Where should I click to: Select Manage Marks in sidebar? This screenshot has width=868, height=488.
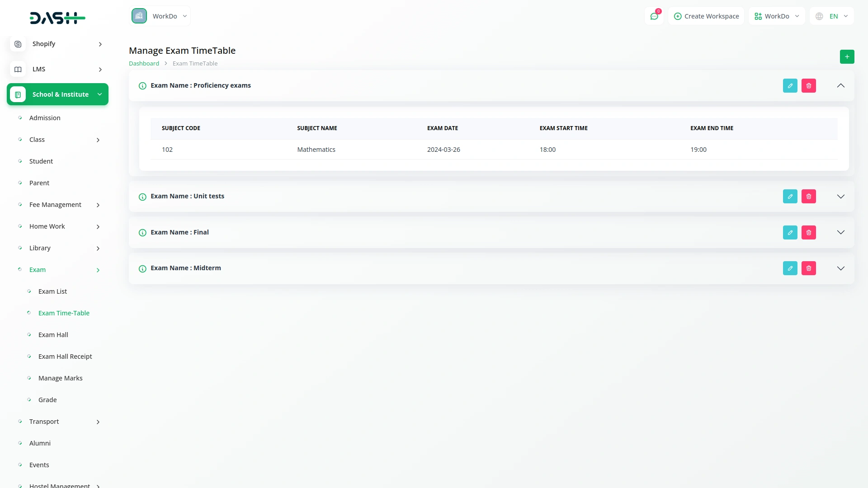61,378
